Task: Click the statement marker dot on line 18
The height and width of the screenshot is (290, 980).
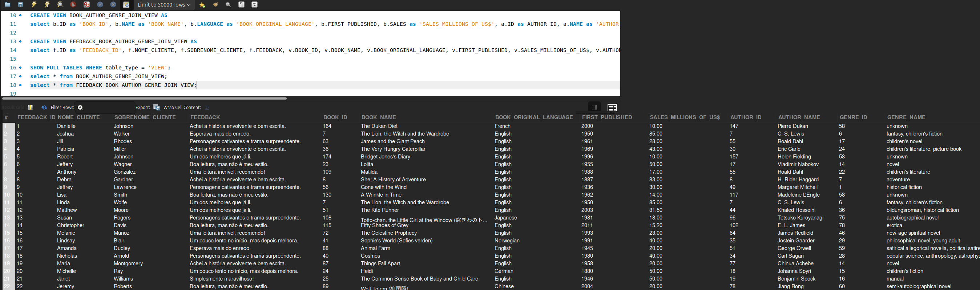Action: pyautogui.click(x=21, y=85)
